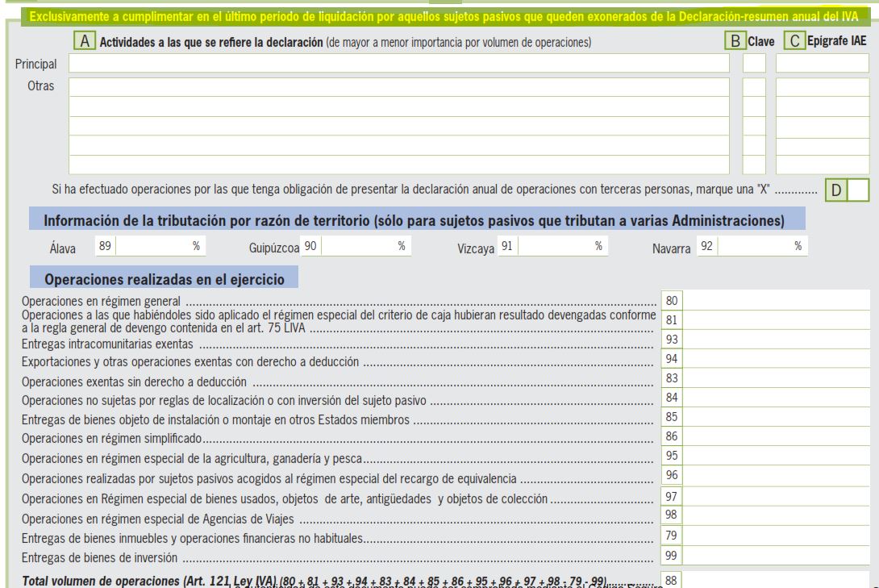The height and width of the screenshot is (588, 879).
Task: Mark the box D terceras personas checkbox
Action: point(857,190)
